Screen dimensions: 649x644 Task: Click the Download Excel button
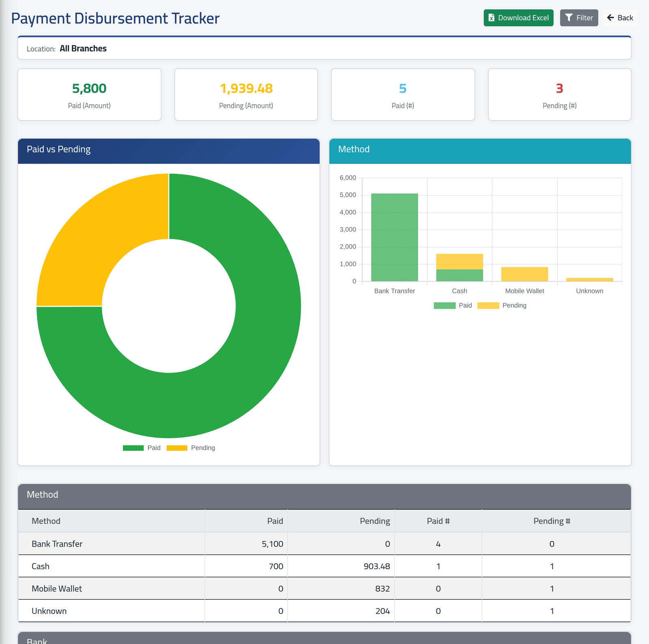(x=518, y=18)
